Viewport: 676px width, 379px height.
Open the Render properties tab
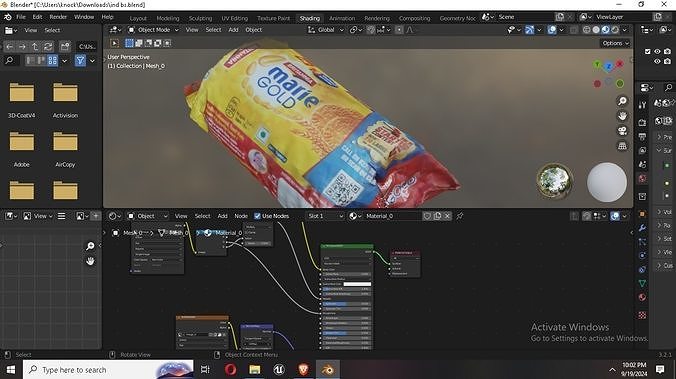(642, 122)
